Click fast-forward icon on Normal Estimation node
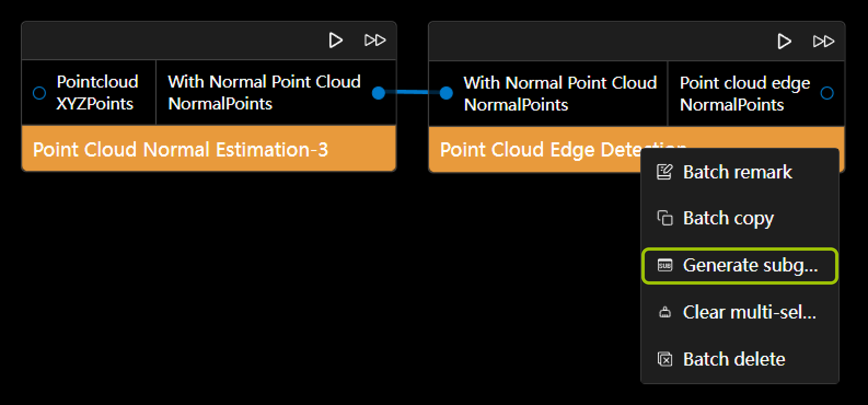This screenshot has width=868, height=405. [375, 40]
